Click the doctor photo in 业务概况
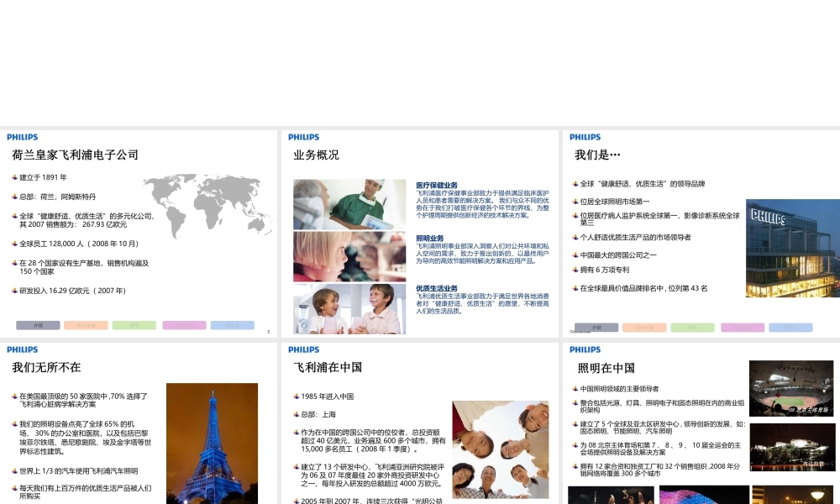The image size is (840, 504). (349, 204)
